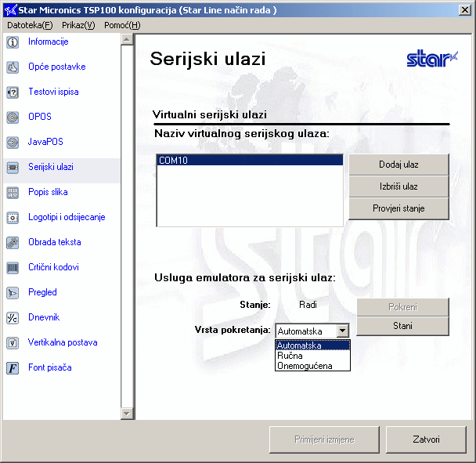Open the Datoteka menu
Viewport: 476px width, 463px height.
coord(30,25)
